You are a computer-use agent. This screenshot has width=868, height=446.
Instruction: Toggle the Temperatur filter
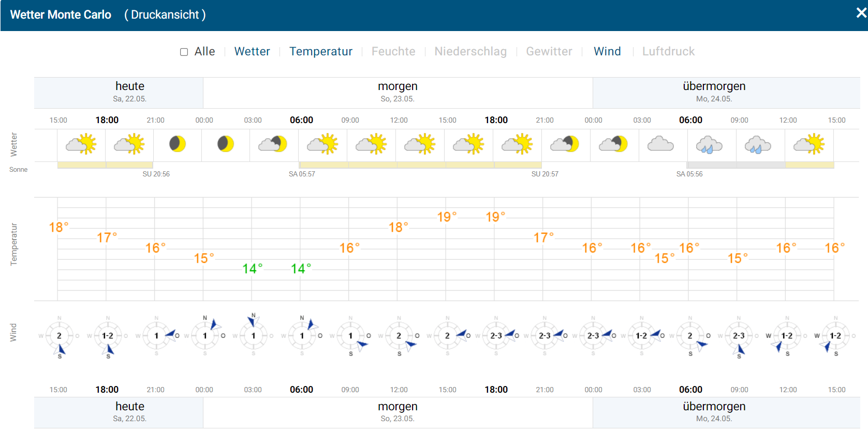[321, 51]
